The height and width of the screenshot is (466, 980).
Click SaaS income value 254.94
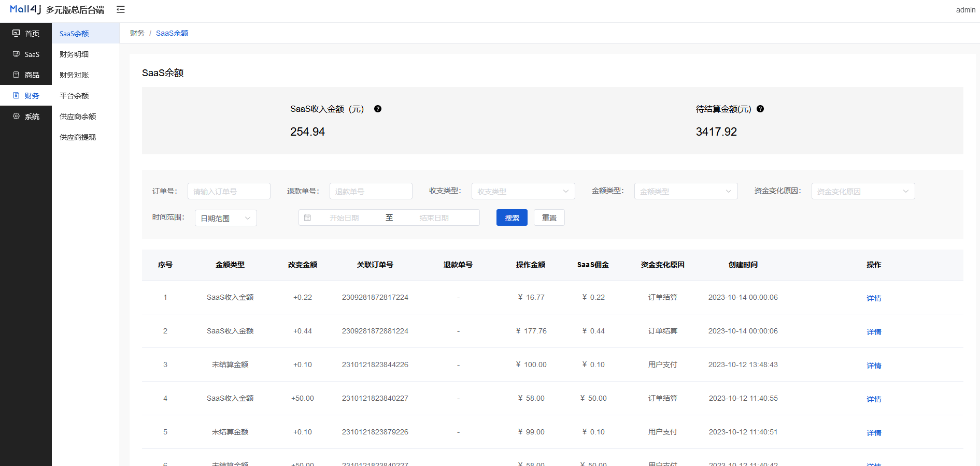[x=307, y=132]
